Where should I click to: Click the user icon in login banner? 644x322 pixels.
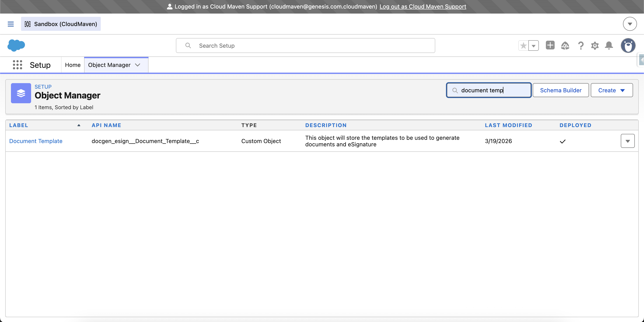[170, 7]
